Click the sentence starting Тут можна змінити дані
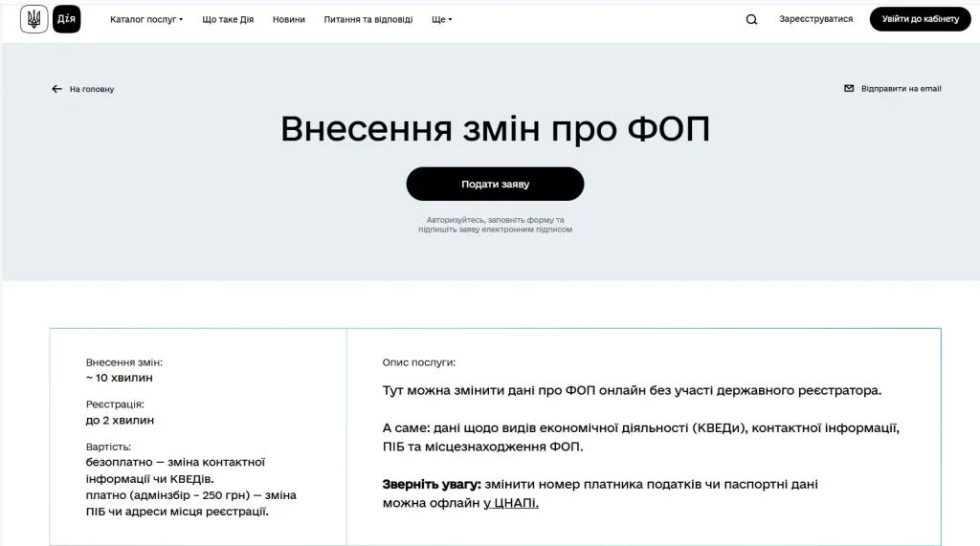 click(x=632, y=390)
